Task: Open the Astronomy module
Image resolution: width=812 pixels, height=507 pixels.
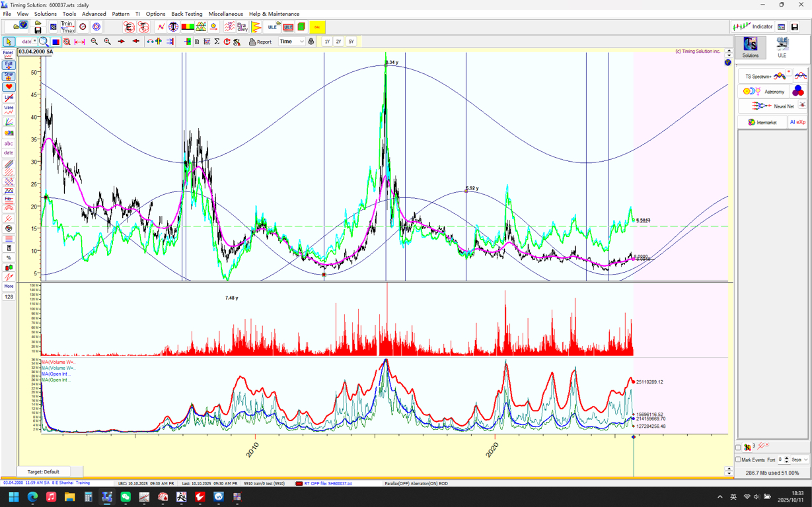Action: pyautogui.click(x=764, y=91)
